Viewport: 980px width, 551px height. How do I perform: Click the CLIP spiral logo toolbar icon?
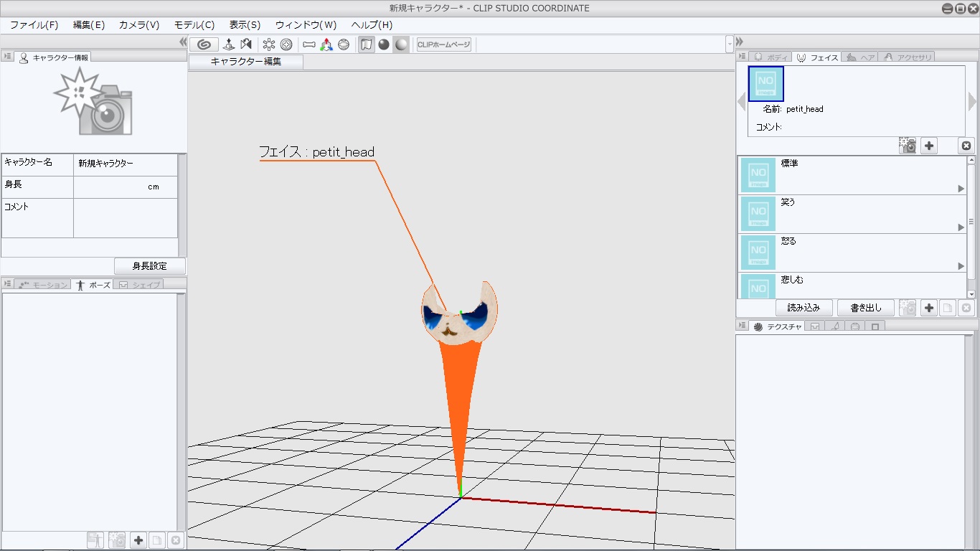click(204, 44)
